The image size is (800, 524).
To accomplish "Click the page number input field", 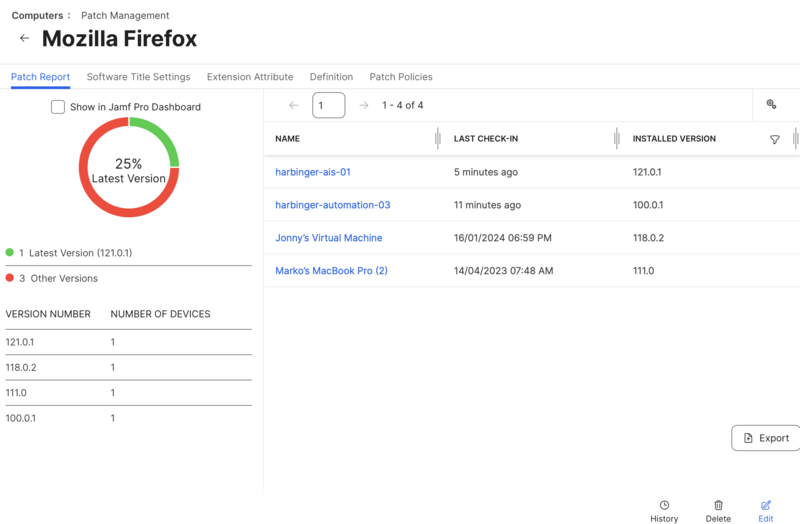I will point(329,105).
